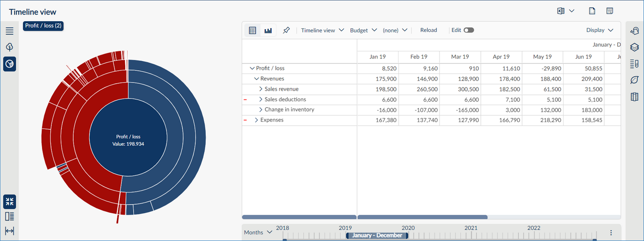Click the save disk icon

609,11
